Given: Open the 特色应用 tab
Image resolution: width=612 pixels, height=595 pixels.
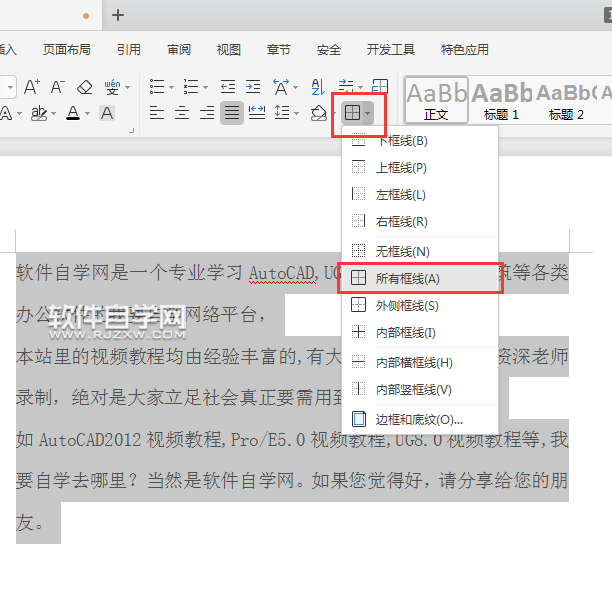Looking at the screenshot, I should (x=464, y=50).
